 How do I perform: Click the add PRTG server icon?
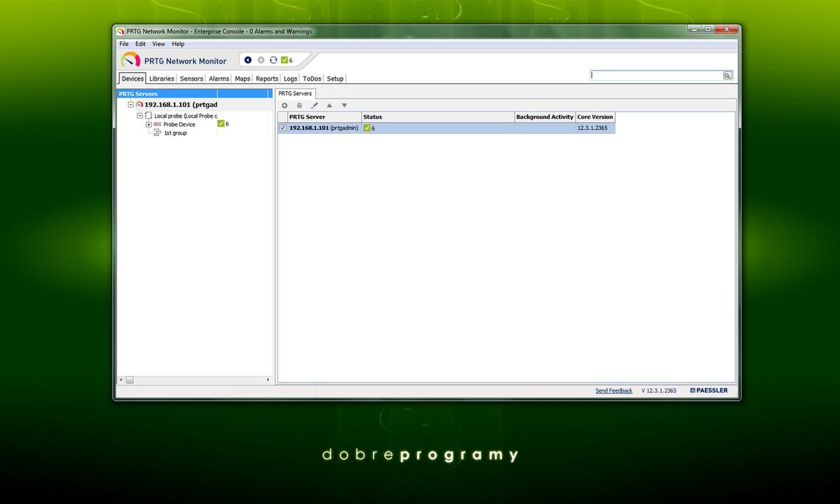284,106
